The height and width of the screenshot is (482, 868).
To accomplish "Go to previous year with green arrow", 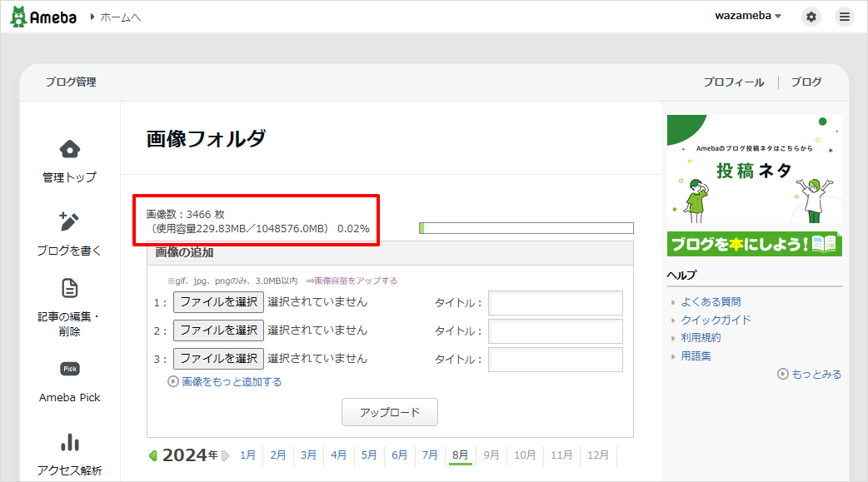I will 153,455.
